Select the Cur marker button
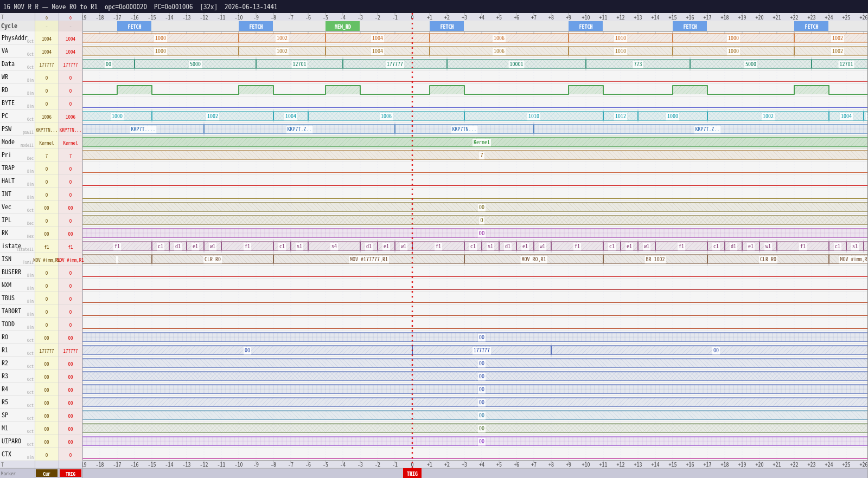 tap(47, 474)
